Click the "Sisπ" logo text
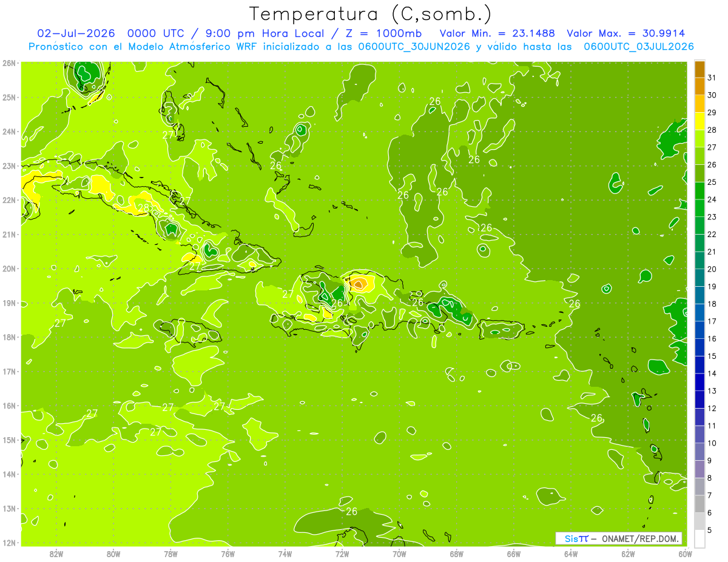The height and width of the screenshot is (562, 728). click(x=576, y=538)
